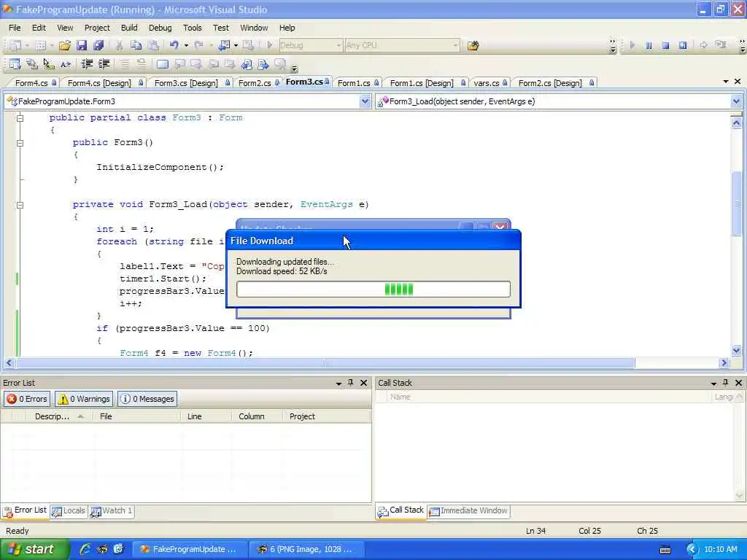Collapse the Form3() constructor block
Viewport: 747px width, 560px height.
(x=20, y=142)
